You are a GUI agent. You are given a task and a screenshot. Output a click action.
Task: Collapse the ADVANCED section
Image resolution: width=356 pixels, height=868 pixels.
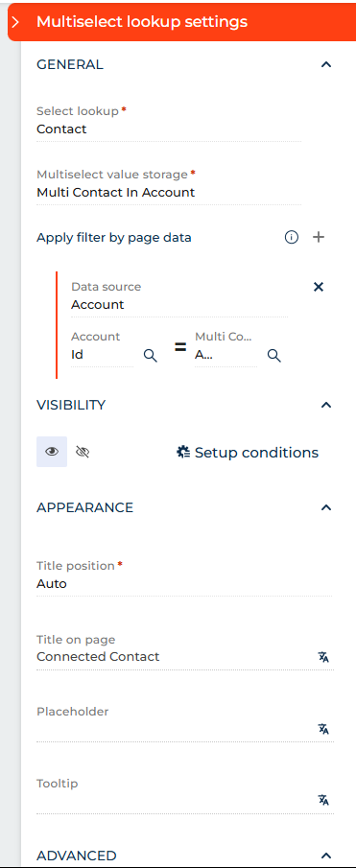click(326, 856)
